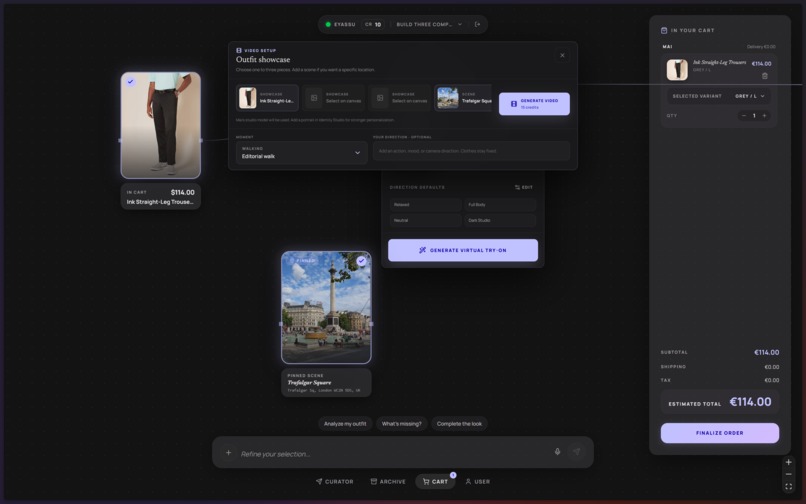Select the Relaxed direction default chip
The image size is (806, 504).
click(x=425, y=205)
